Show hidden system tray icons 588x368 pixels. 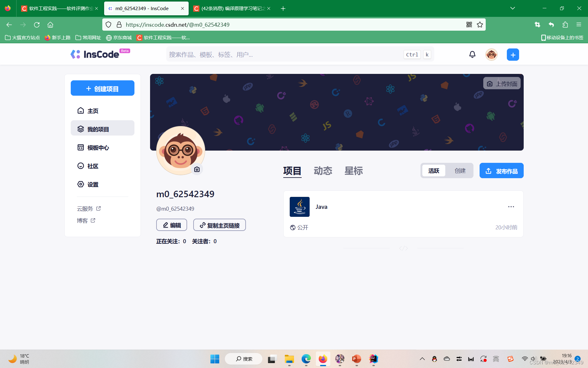tap(422, 359)
